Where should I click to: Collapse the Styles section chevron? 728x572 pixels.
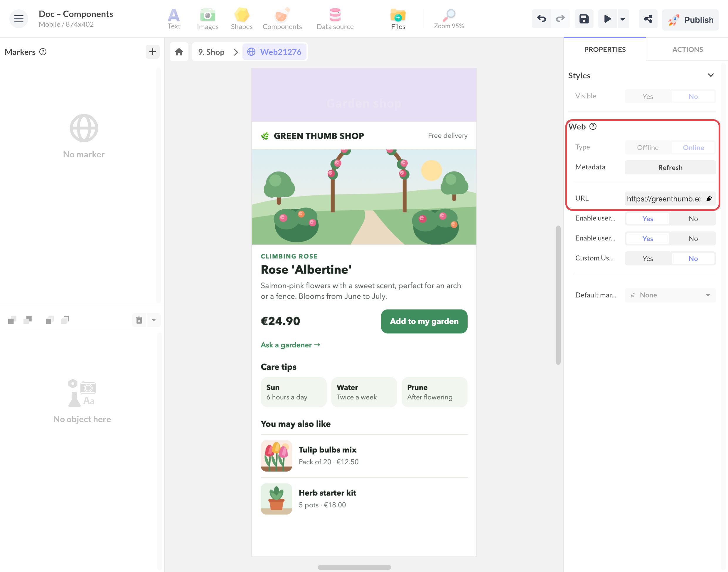click(x=711, y=75)
